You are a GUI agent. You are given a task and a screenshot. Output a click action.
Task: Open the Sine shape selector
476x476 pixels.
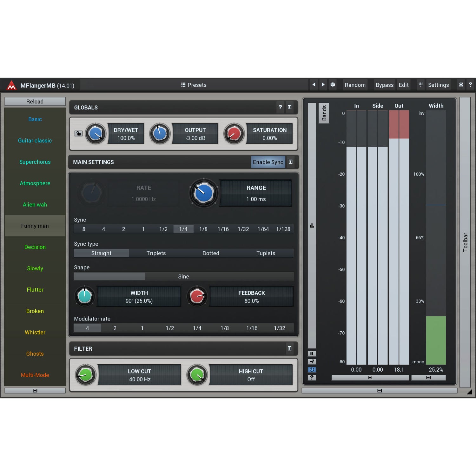pos(184,276)
